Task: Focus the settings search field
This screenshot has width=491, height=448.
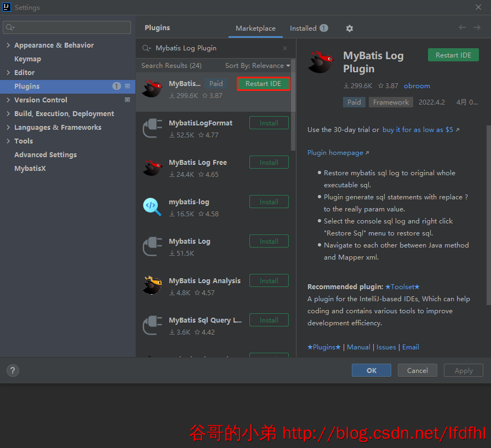Action: coord(67,27)
